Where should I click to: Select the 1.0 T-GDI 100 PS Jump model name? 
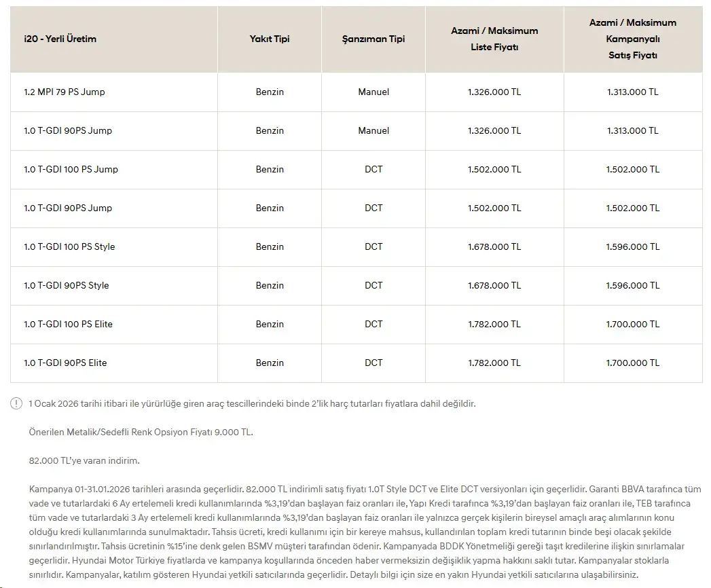point(71,169)
